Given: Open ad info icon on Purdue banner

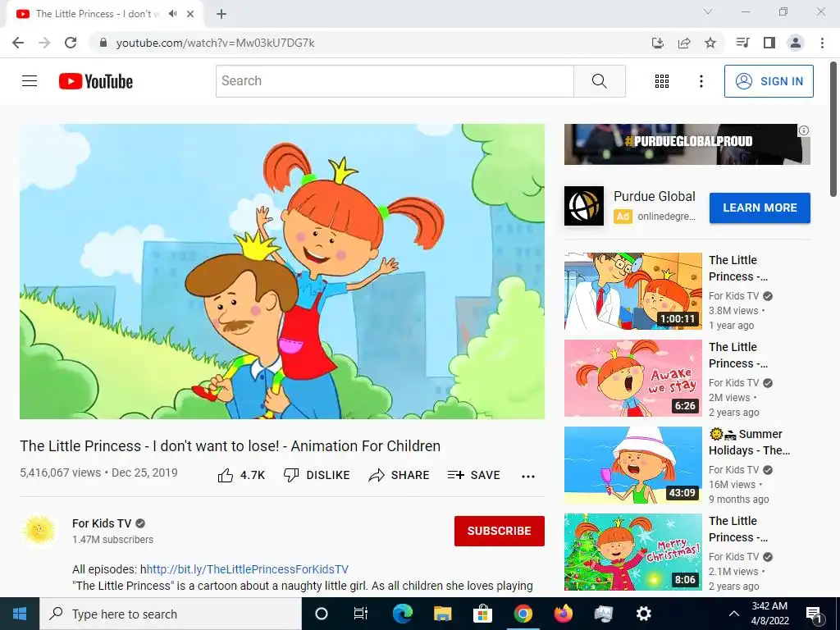Looking at the screenshot, I should [x=804, y=130].
